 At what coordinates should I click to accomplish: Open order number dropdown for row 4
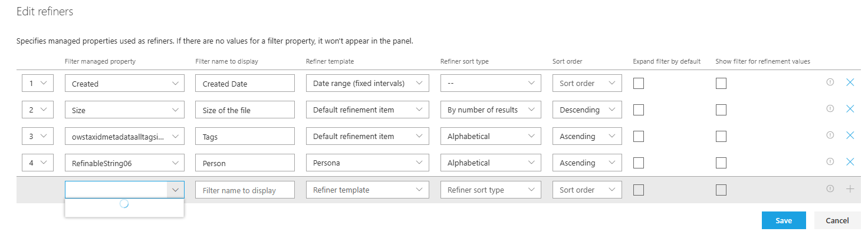[38, 163]
